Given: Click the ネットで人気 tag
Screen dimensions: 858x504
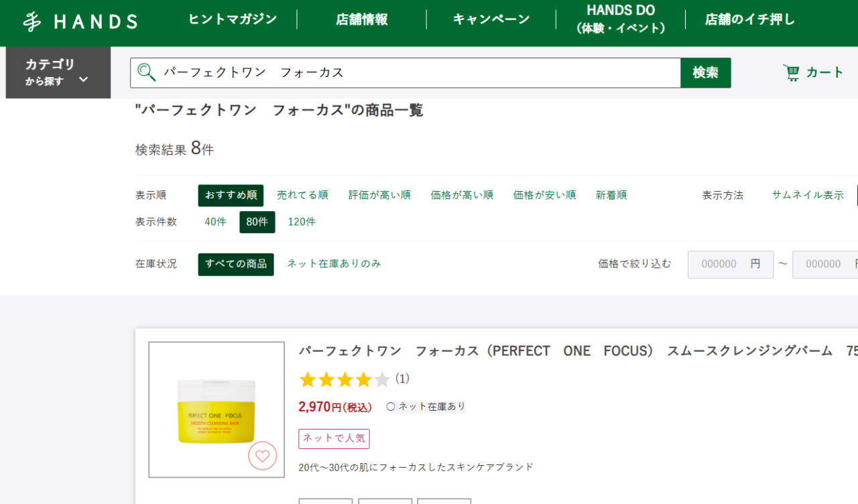Looking at the screenshot, I should [x=334, y=438].
